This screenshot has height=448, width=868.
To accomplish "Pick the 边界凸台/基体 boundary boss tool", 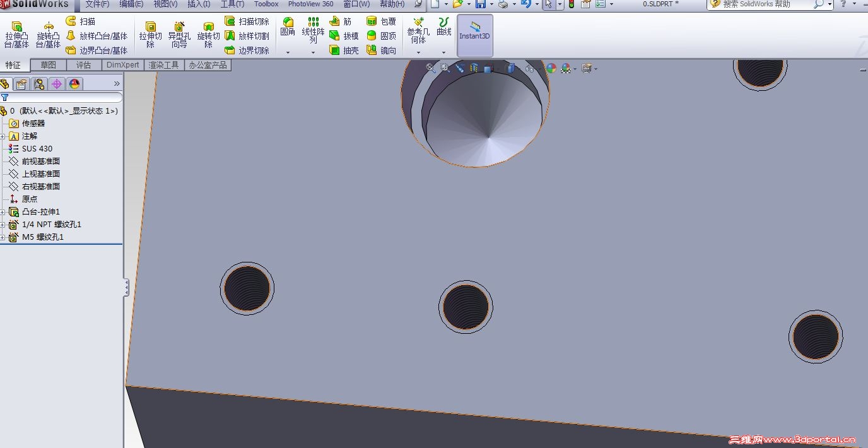I will pyautogui.click(x=97, y=50).
